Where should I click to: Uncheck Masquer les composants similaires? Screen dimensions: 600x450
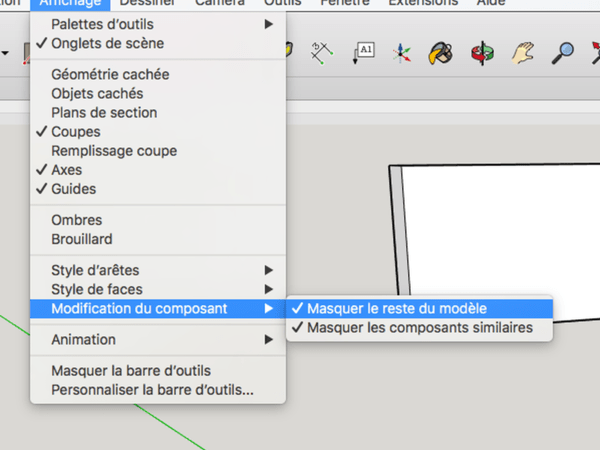[420, 328]
